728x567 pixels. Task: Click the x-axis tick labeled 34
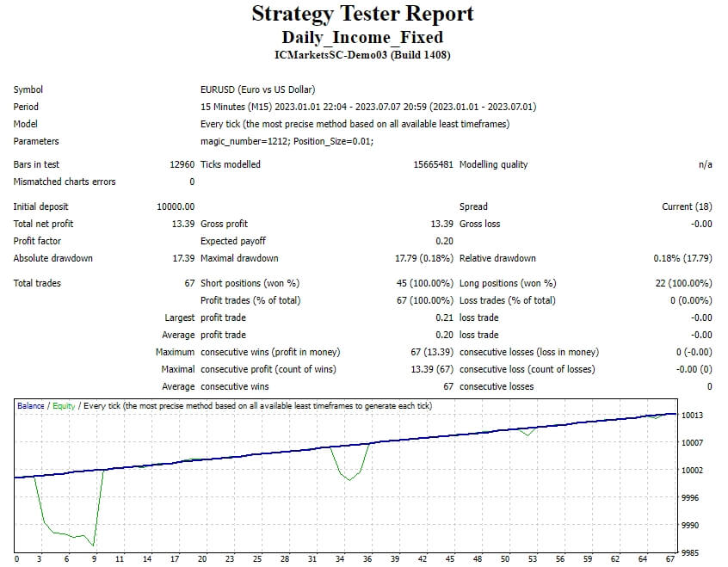340,558
